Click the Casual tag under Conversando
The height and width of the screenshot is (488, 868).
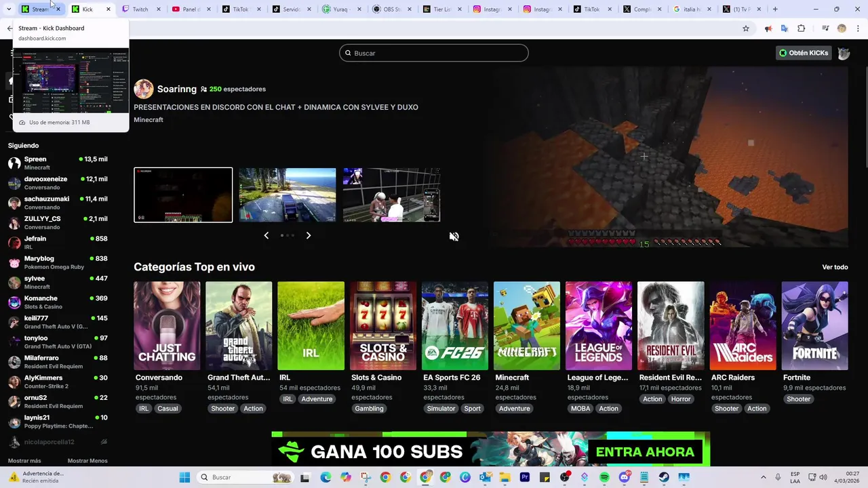point(167,409)
